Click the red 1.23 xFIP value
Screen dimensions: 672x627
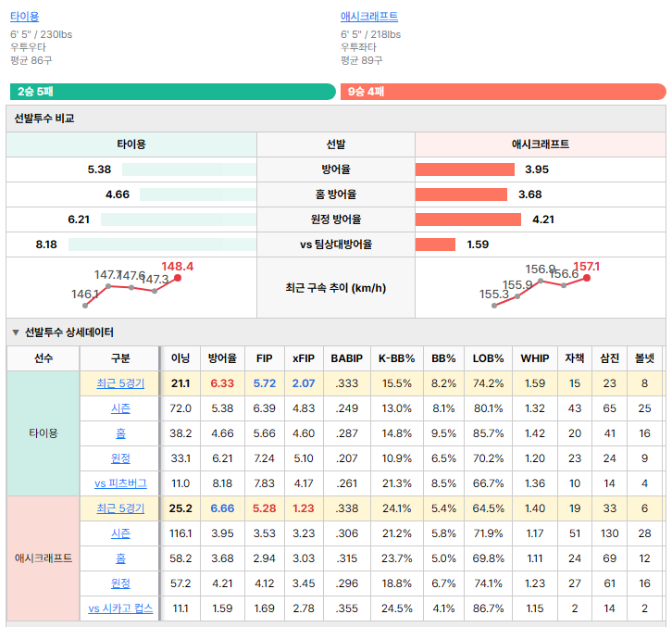pyautogui.click(x=304, y=508)
